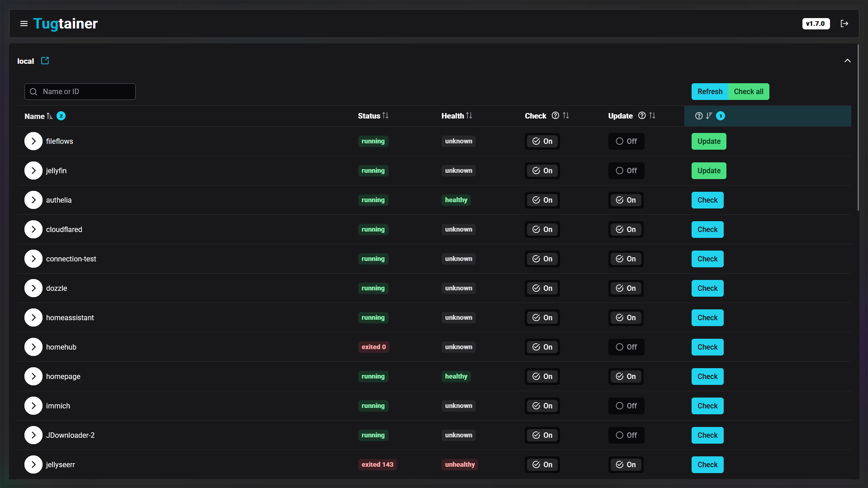Screen dimensions: 868x488
Task: Open local host external link icon
Action: pos(45,61)
